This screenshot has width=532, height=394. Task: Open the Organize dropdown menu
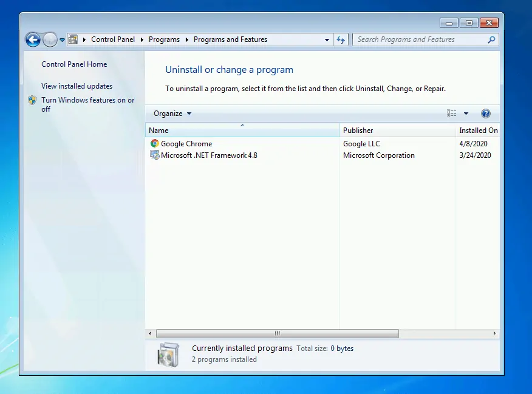coord(171,114)
